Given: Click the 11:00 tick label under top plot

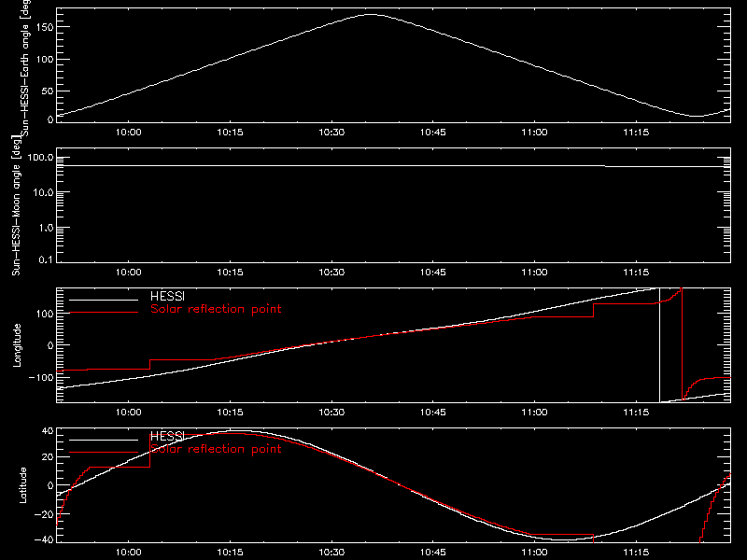Looking at the screenshot, I should pyautogui.click(x=534, y=133).
